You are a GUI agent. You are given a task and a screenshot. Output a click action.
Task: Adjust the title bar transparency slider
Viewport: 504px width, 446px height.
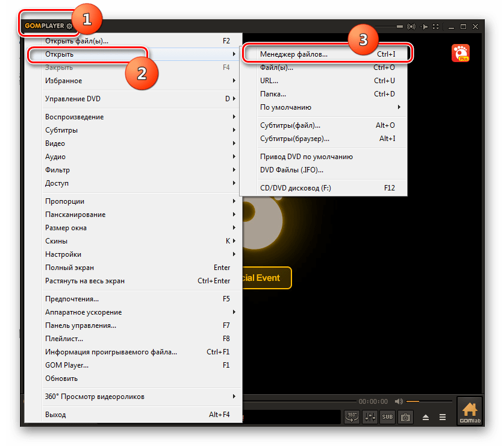point(389,27)
